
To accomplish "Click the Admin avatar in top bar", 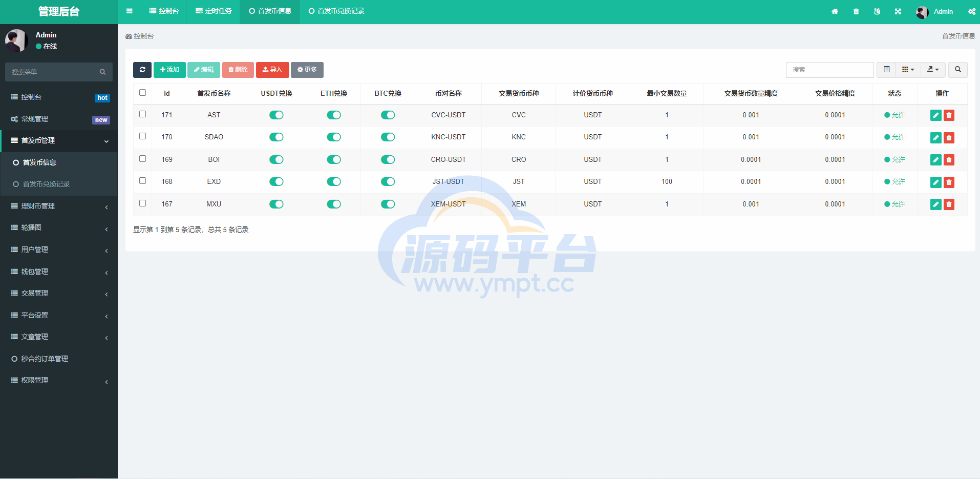I will coord(922,12).
